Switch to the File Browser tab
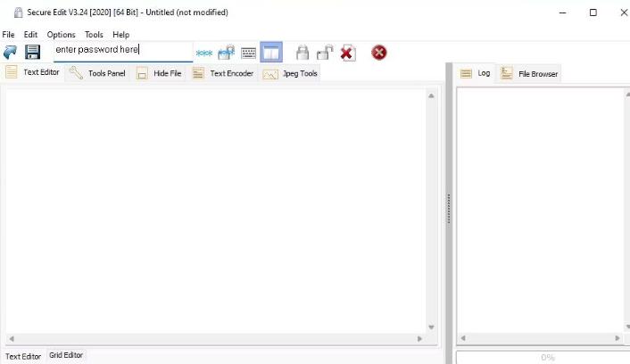Screen dimensions: 630x364 [x=529, y=73]
